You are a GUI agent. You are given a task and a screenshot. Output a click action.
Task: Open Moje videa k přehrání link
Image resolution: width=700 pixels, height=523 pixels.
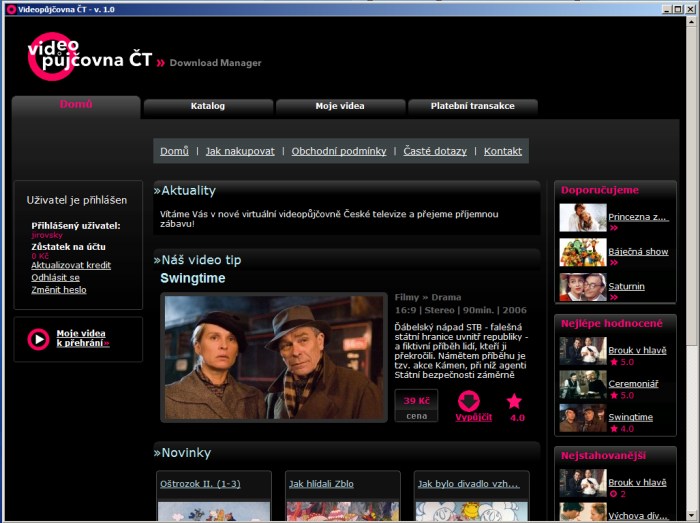pyautogui.click(x=83, y=338)
